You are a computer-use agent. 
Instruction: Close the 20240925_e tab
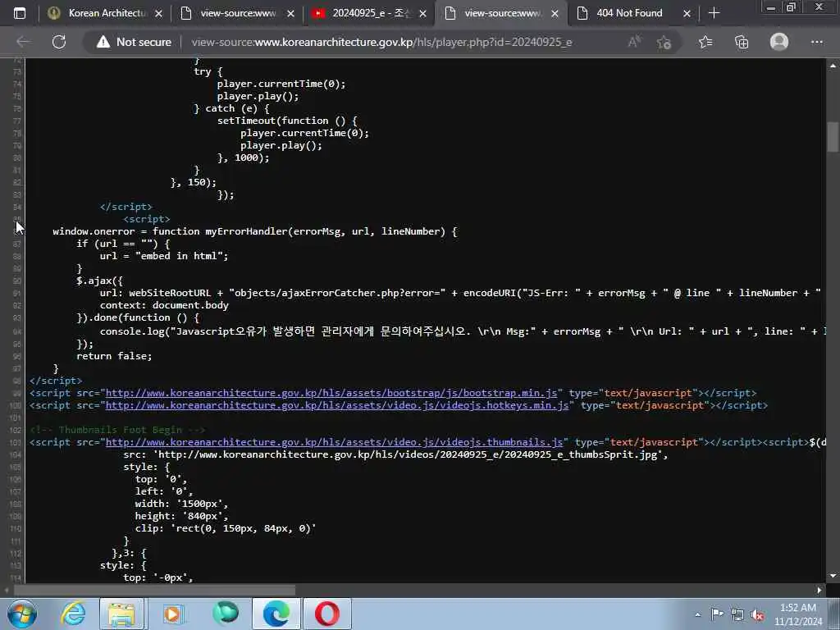[x=422, y=14]
